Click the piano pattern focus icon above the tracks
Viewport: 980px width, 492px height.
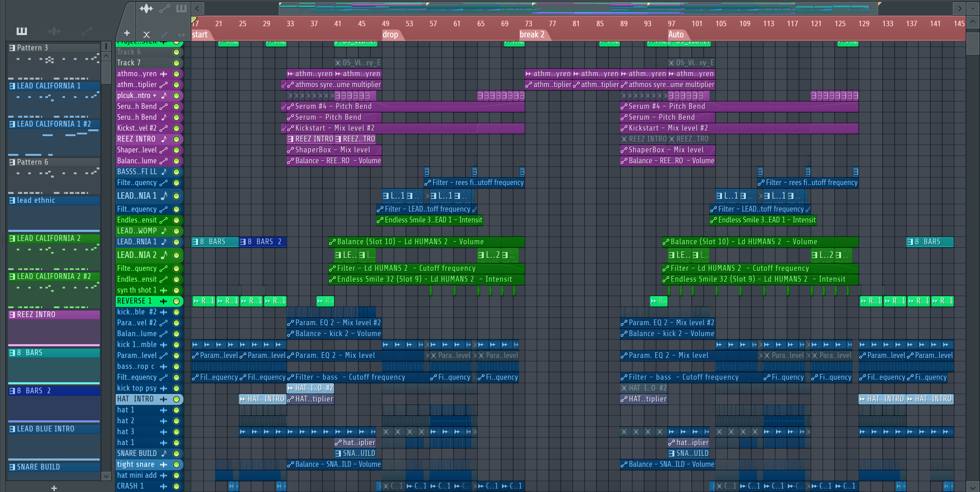[x=181, y=9]
